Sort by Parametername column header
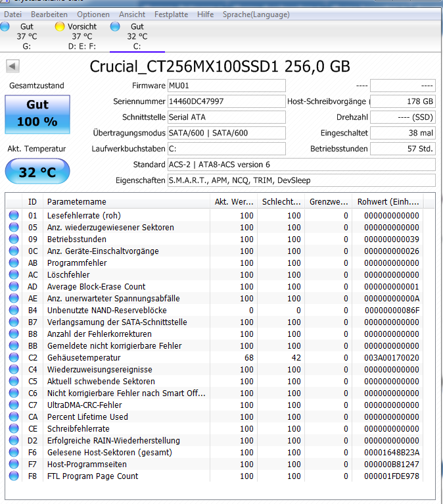The height and width of the screenshot is (504, 443). [126, 202]
